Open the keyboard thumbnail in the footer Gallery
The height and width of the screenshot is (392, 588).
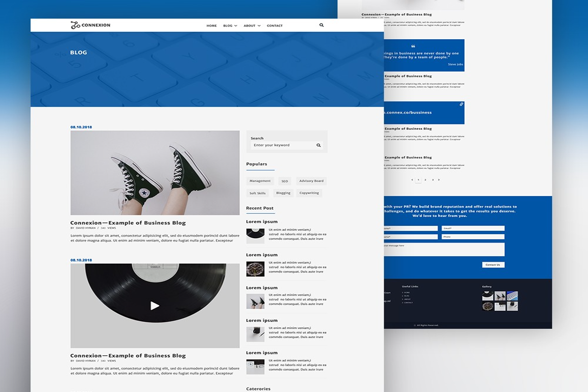[512, 295]
